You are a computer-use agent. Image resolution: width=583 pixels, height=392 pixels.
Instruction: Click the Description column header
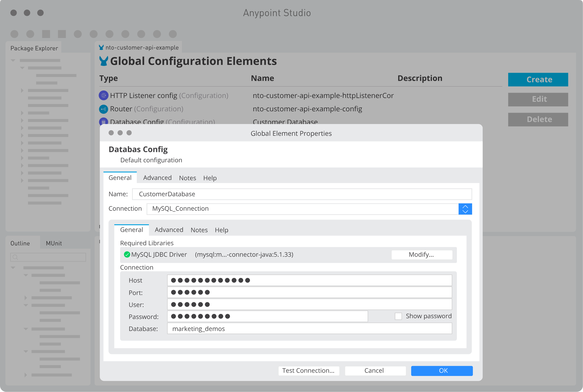420,78
